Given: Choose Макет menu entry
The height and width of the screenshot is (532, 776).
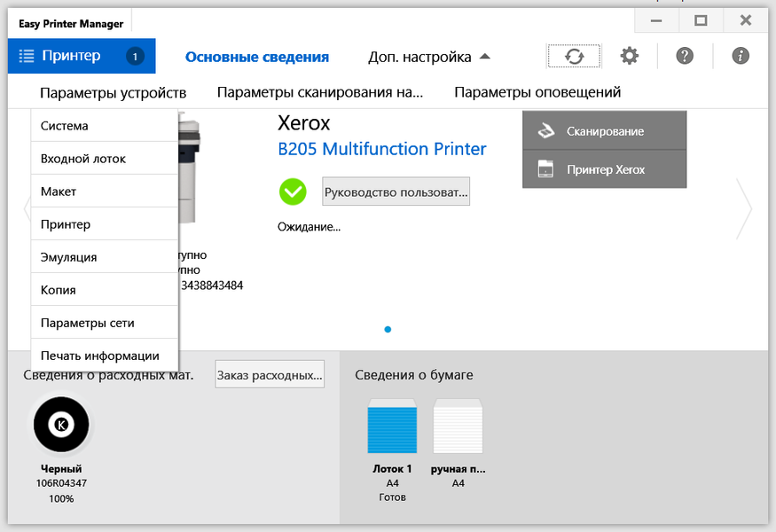Looking at the screenshot, I should tap(105, 191).
